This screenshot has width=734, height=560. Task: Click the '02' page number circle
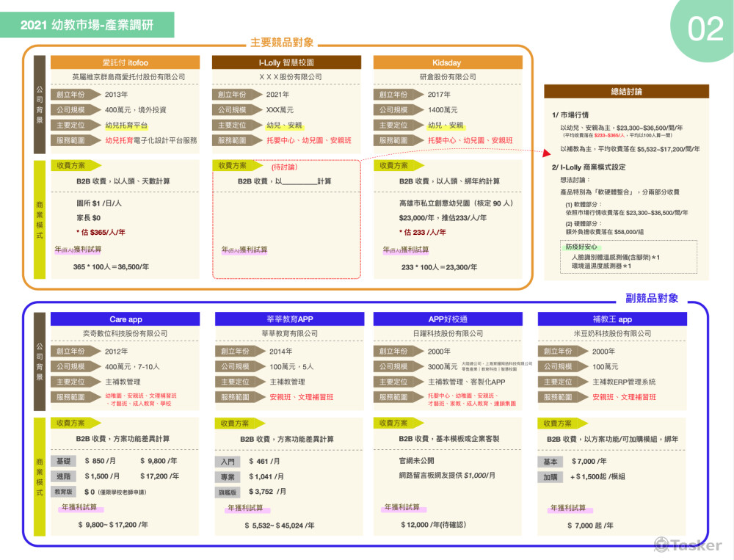[705, 29]
